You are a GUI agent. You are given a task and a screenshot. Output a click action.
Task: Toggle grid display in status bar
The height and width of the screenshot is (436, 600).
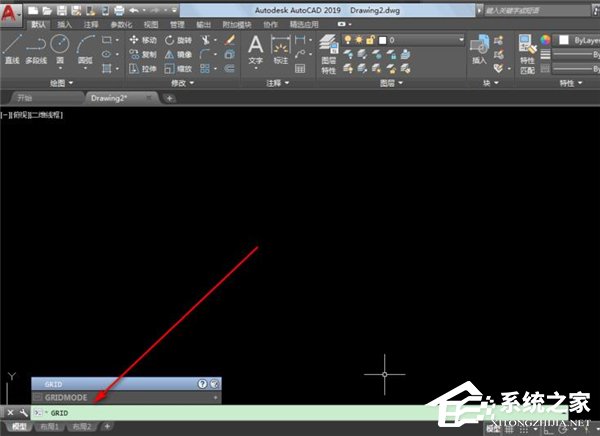pyautogui.click(x=509, y=429)
